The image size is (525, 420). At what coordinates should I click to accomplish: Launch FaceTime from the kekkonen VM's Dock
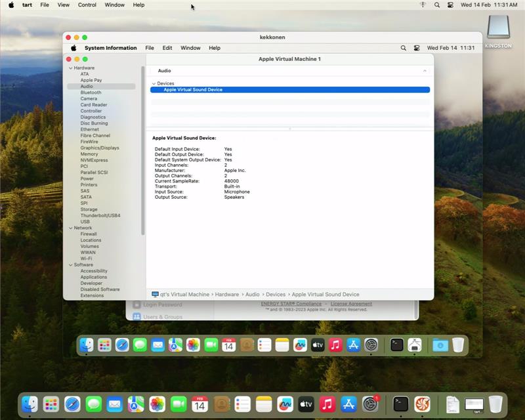tap(211, 345)
